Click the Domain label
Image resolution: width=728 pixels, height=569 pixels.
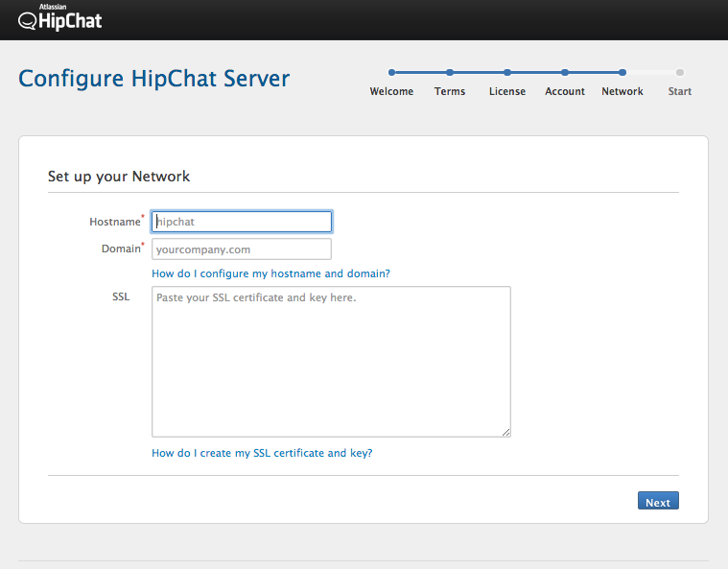(121, 249)
